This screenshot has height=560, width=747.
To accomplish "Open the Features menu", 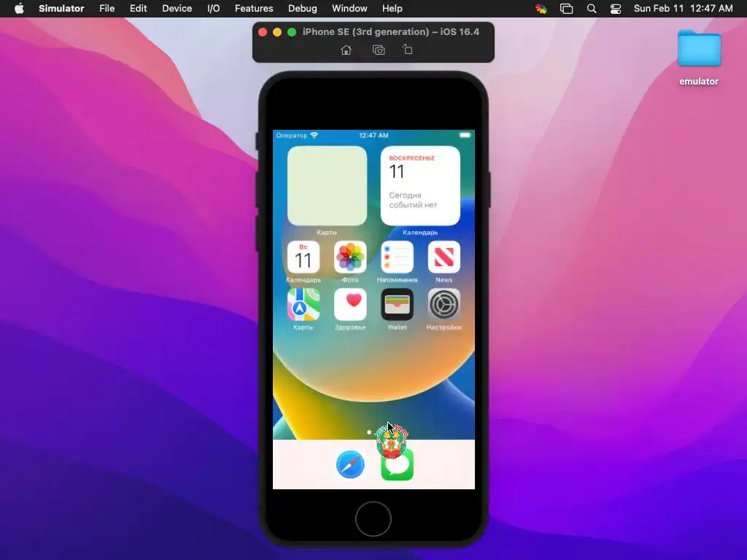I will point(254,9).
